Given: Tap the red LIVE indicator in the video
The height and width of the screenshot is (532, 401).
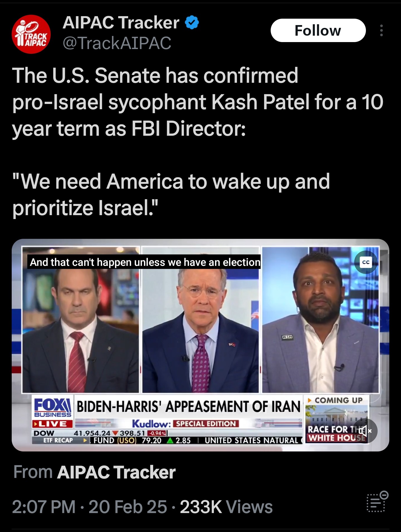Looking at the screenshot, I should tap(53, 424).
